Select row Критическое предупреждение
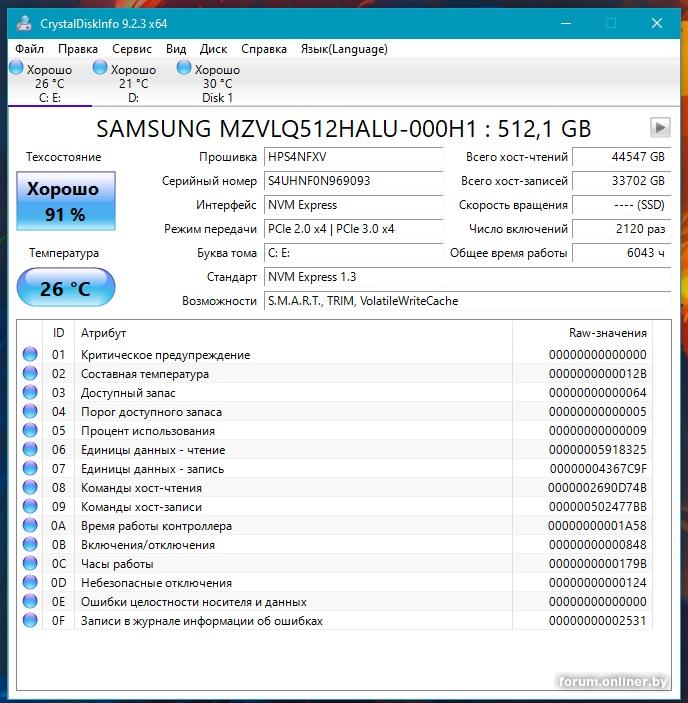The image size is (688, 703). tap(335, 354)
